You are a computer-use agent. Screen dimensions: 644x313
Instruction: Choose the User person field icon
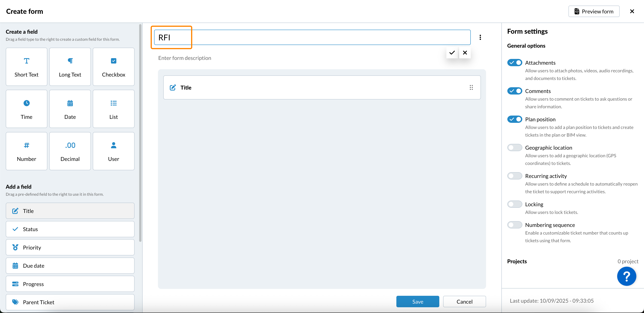click(113, 145)
